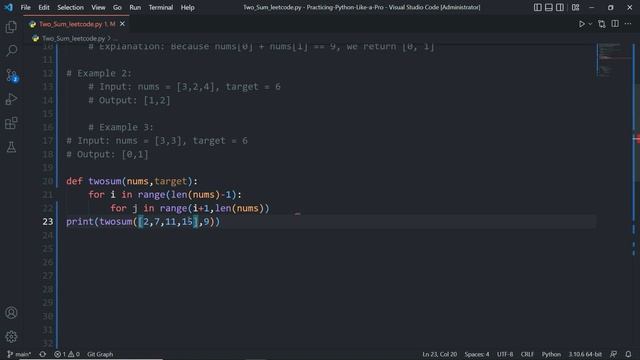Image resolution: width=640 pixels, height=360 pixels.
Task: Open Customize Layout icon
Action: click(575, 7)
